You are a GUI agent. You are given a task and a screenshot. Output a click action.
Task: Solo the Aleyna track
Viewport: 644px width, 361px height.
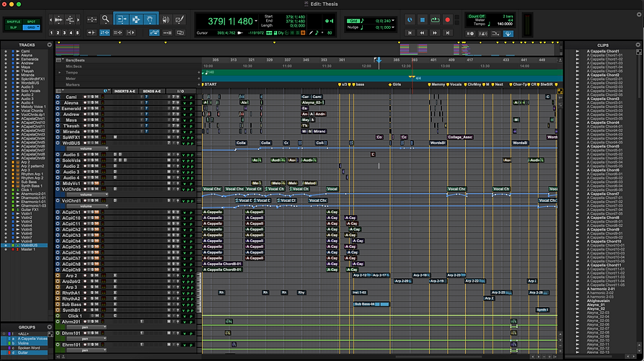tap(92, 103)
